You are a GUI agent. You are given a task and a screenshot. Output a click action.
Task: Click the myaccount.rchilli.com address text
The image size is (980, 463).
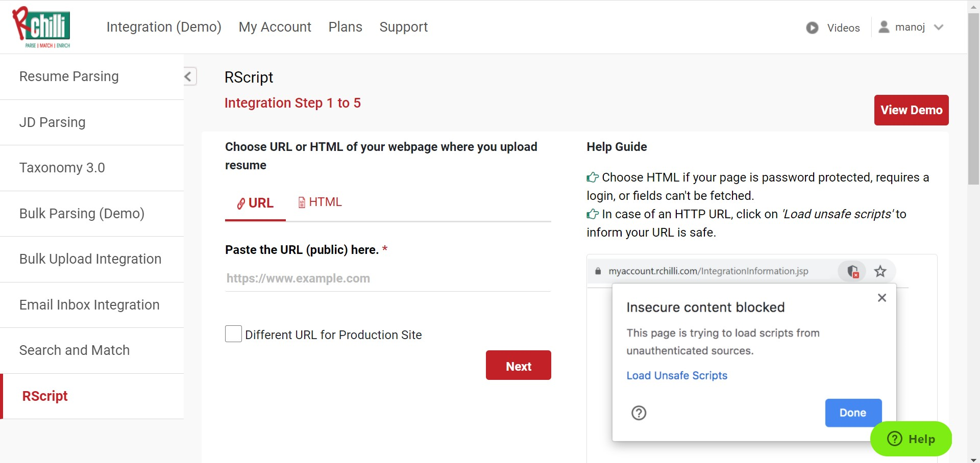(x=708, y=271)
